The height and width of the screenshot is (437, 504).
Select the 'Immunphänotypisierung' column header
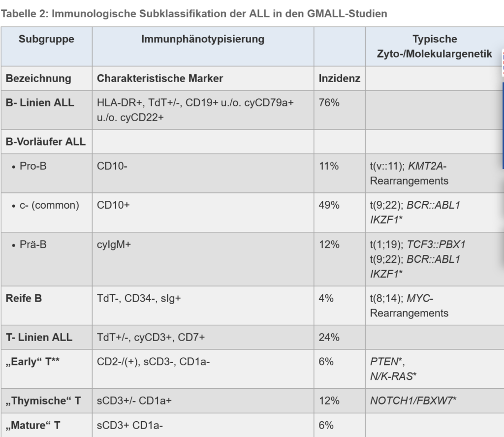pos(203,39)
